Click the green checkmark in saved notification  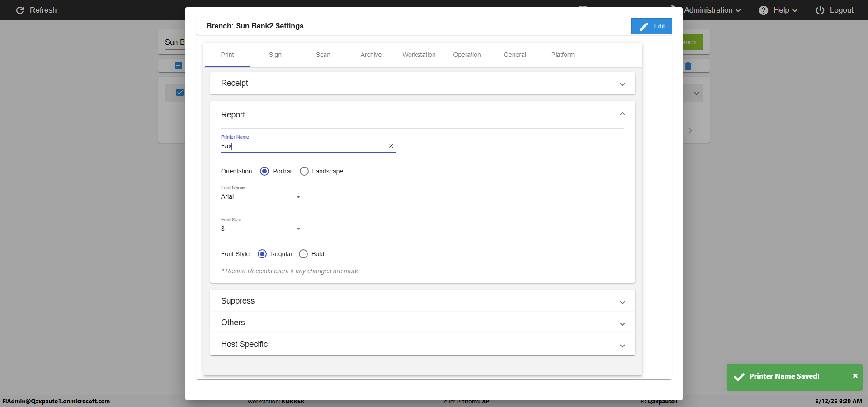pyautogui.click(x=739, y=377)
